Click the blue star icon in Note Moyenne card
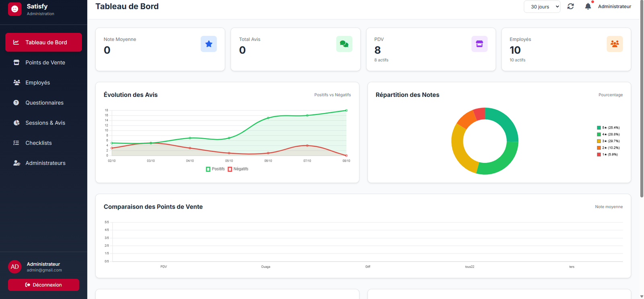Viewport: 644px width, 299px height. tap(208, 44)
